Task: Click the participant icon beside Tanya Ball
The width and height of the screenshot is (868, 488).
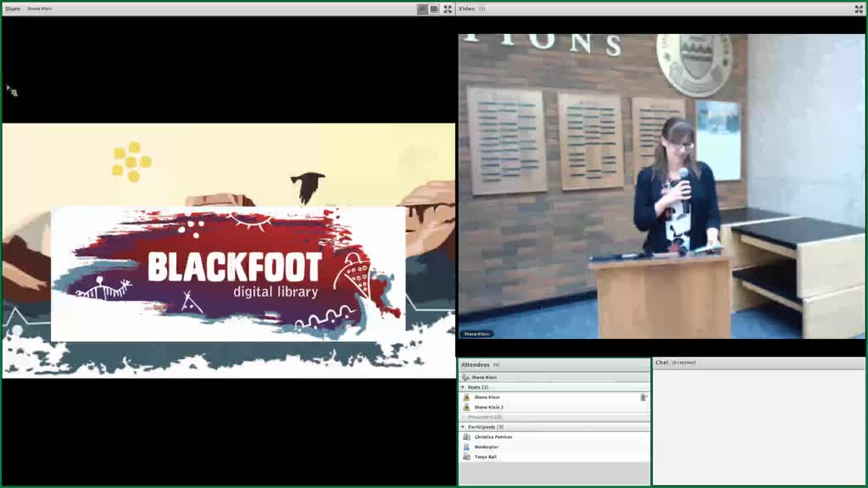Action: pyautogui.click(x=467, y=457)
